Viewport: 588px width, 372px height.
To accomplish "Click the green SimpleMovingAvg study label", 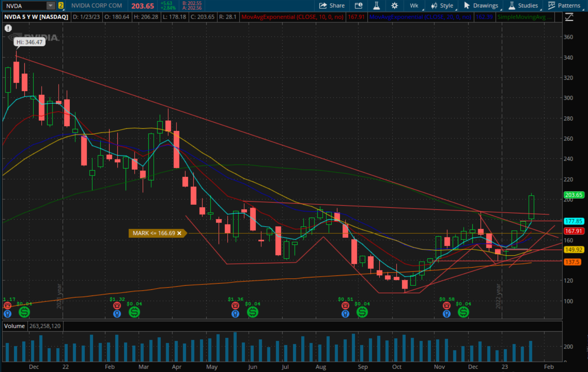I will [524, 17].
